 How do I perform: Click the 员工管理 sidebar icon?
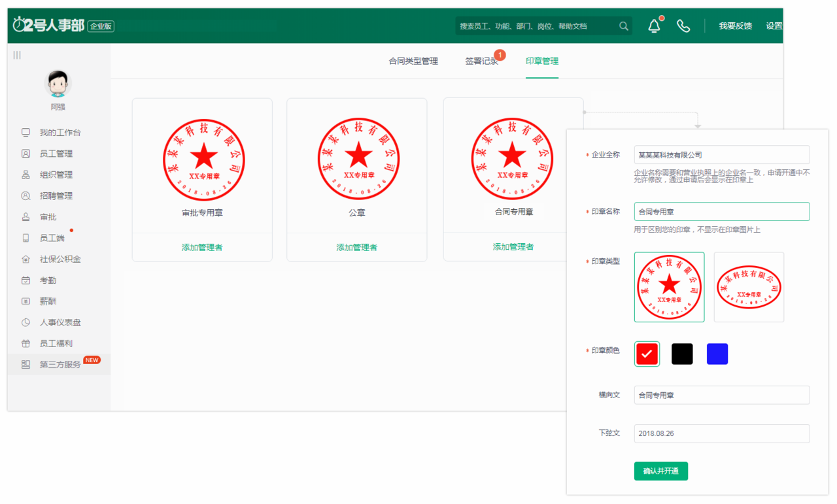[26, 154]
